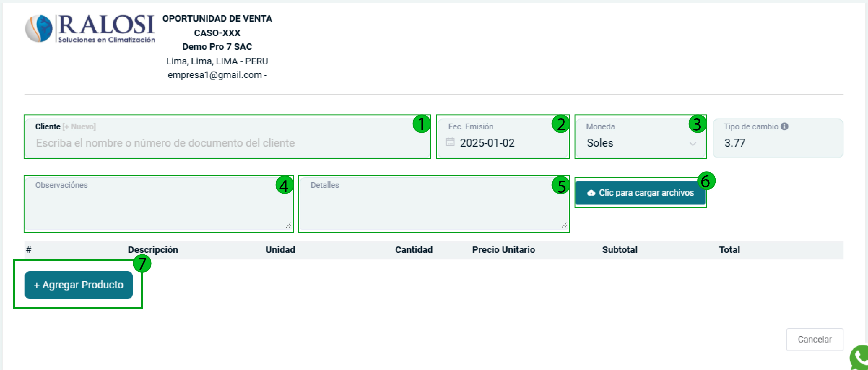
Task: Open the date picker showing 2025-01-02
Action: coord(487,143)
